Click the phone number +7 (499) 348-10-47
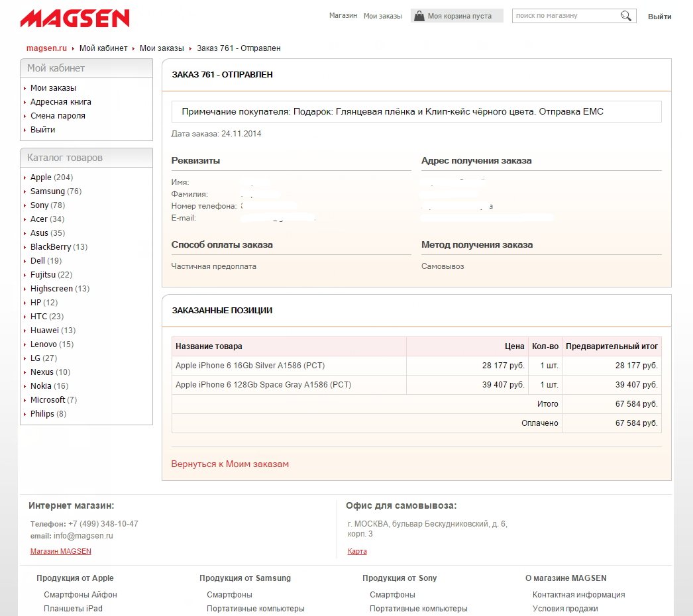Image resolution: width=693 pixels, height=616 pixels. click(103, 524)
